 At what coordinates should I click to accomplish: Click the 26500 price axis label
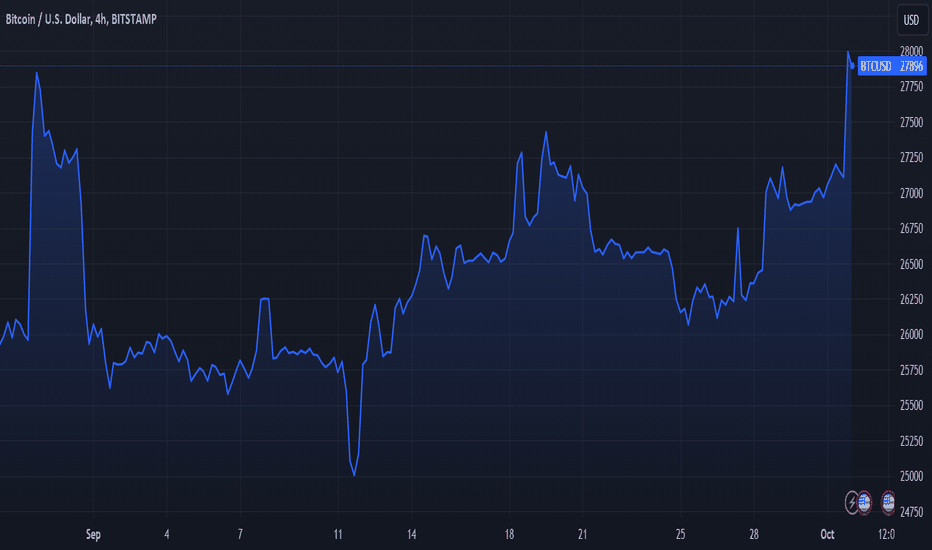911,264
